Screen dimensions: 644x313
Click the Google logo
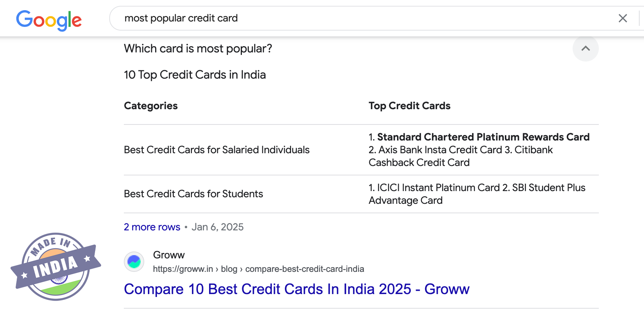pyautogui.click(x=49, y=20)
